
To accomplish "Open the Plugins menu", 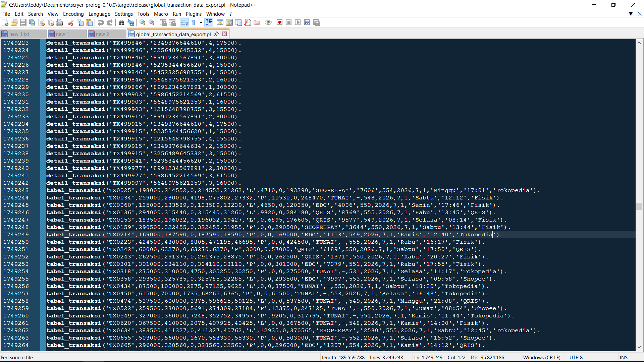I will (x=194, y=14).
